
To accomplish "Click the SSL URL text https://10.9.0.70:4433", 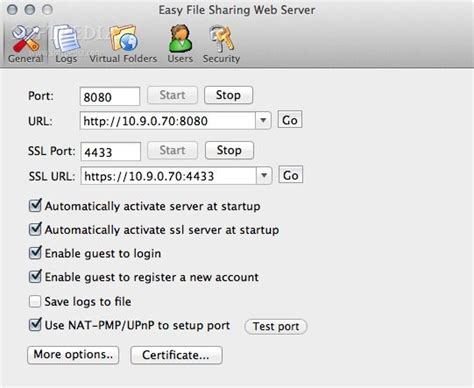I will point(149,176).
